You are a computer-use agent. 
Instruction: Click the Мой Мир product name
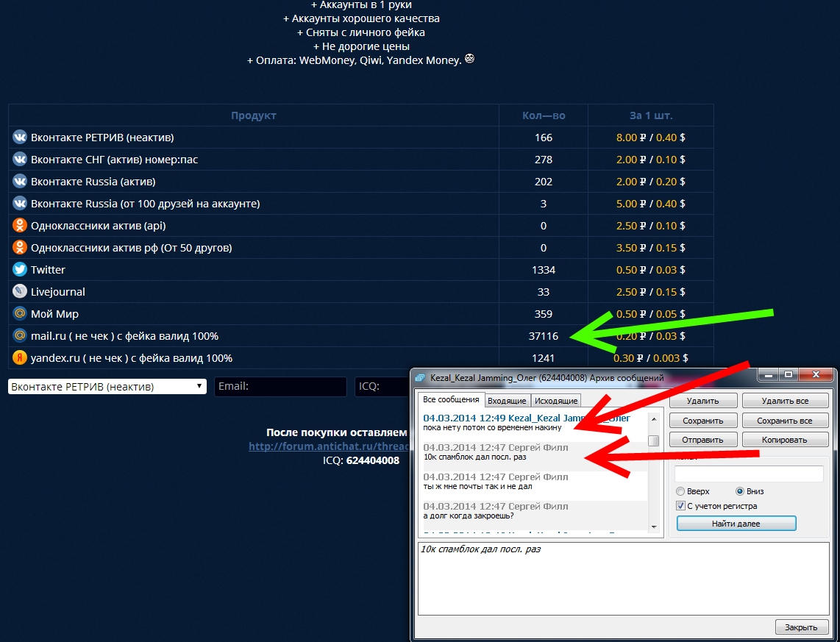(x=54, y=314)
